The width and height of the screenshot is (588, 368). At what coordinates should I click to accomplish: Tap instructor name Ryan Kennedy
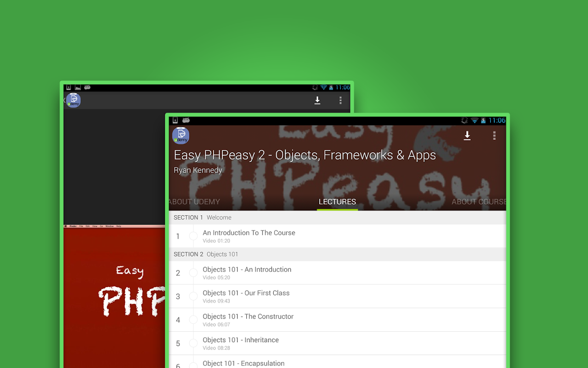point(198,170)
